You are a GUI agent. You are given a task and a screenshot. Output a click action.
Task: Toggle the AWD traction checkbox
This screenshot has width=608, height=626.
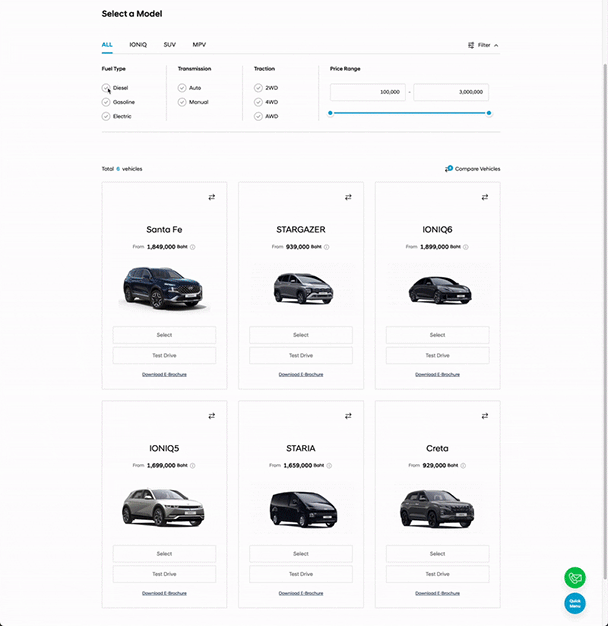click(x=258, y=116)
